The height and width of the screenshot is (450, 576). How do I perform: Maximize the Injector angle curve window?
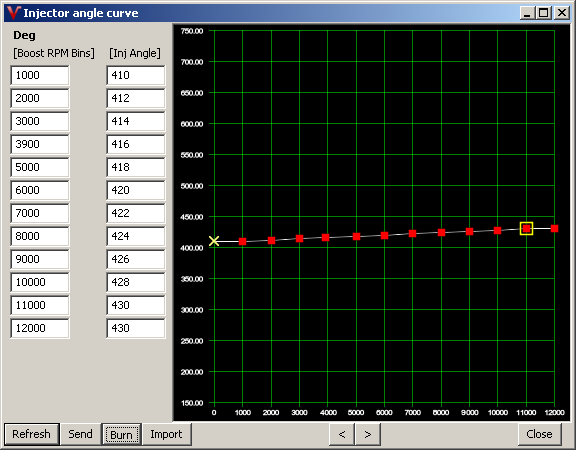pos(544,13)
